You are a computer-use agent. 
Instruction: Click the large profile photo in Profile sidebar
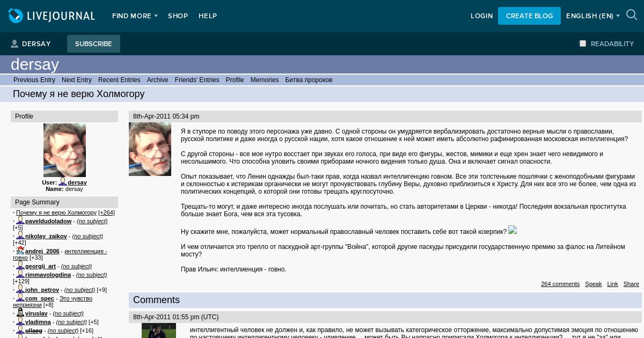64,150
